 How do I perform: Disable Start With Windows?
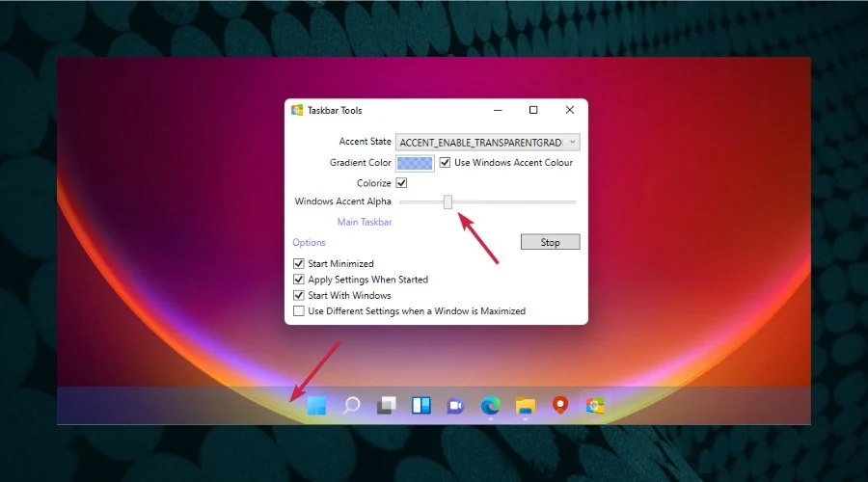[x=299, y=296]
